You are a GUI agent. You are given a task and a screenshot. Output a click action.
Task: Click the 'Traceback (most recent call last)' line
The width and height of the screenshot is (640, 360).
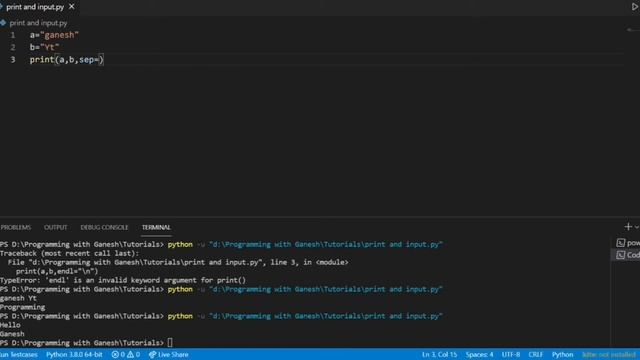(x=69, y=253)
